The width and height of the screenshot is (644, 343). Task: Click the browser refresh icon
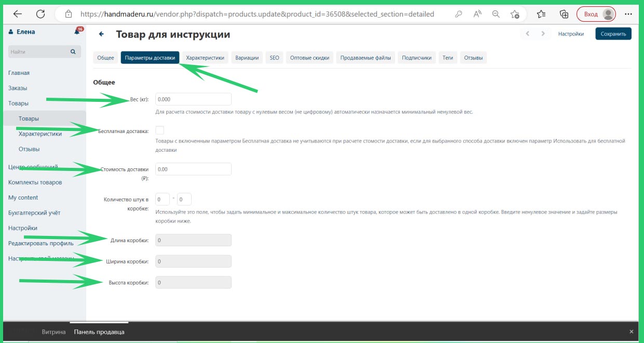pos(41,14)
